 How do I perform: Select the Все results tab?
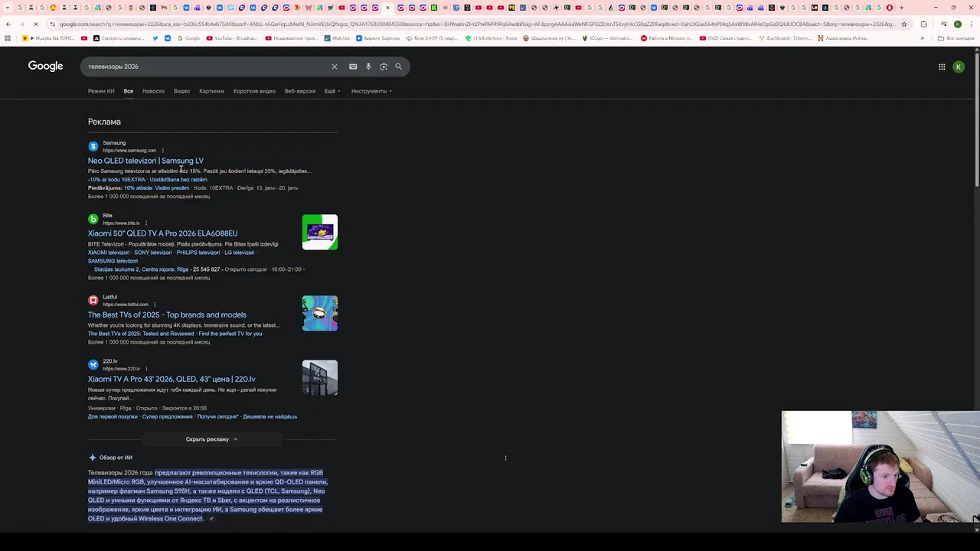click(x=129, y=91)
